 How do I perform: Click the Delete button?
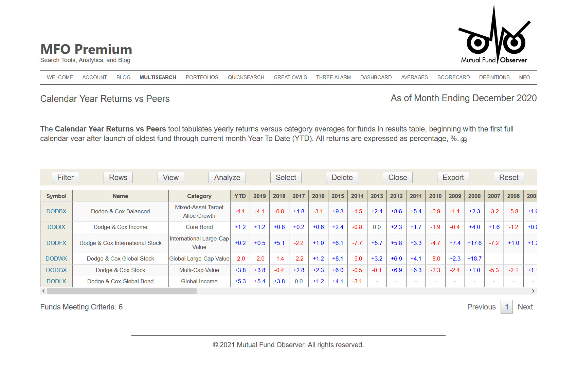(342, 177)
